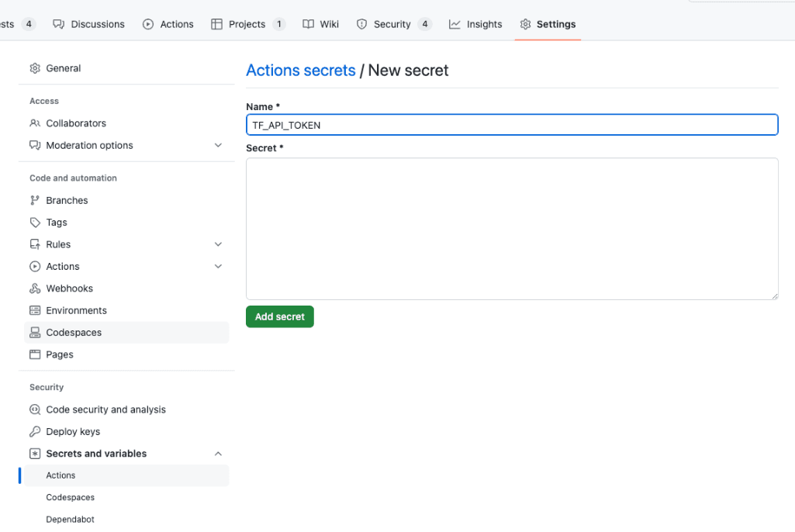Screen dimensions: 795x532
Task: Click the Webhooks icon in sidebar
Action: click(x=35, y=288)
